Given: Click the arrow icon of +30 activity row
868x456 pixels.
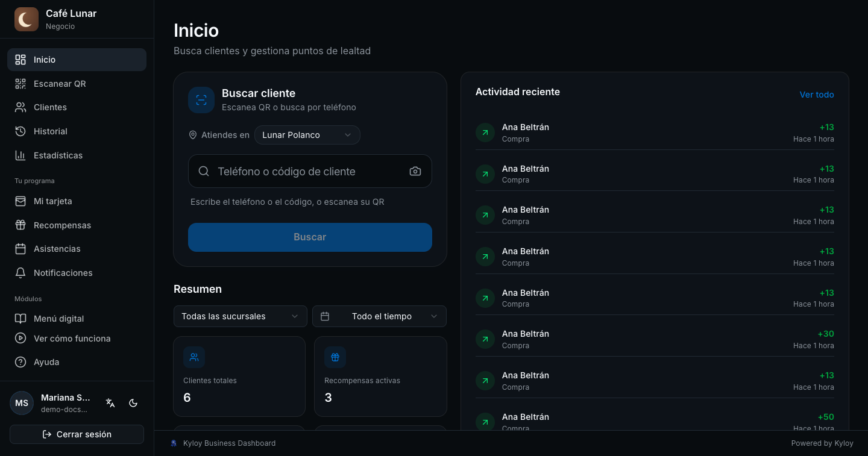Looking at the screenshot, I should [x=485, y=339].
